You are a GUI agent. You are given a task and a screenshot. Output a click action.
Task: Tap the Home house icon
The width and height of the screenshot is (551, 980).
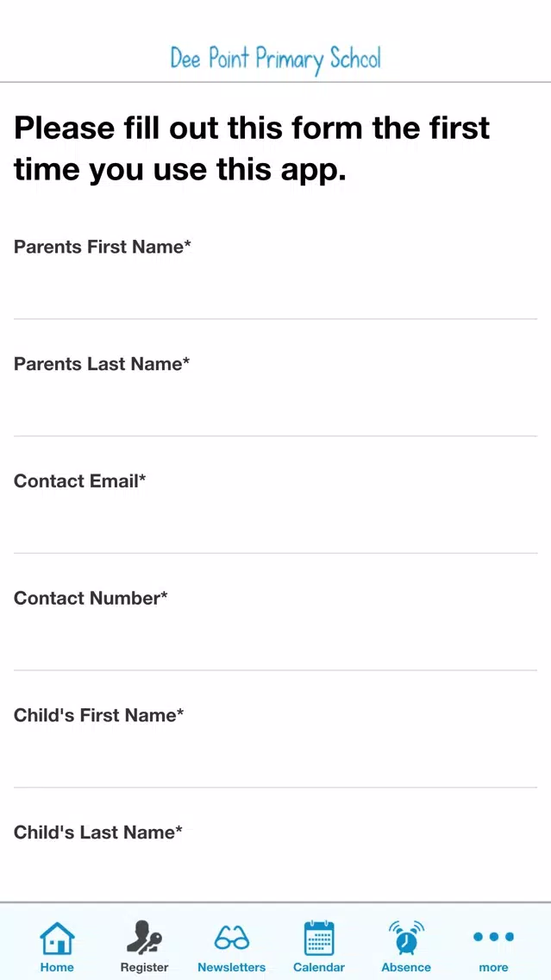coord(57,938)
